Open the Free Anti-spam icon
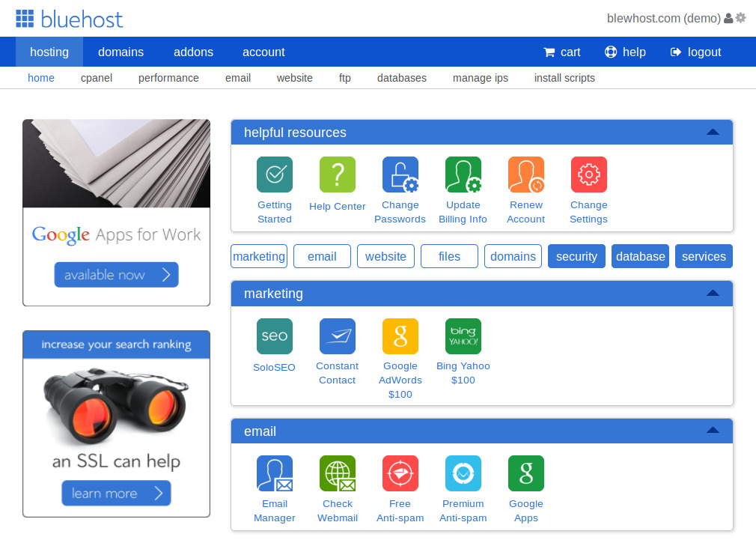The width and height of the screenshot is (756, 540). pyautogui.click(x=400, y=473)
